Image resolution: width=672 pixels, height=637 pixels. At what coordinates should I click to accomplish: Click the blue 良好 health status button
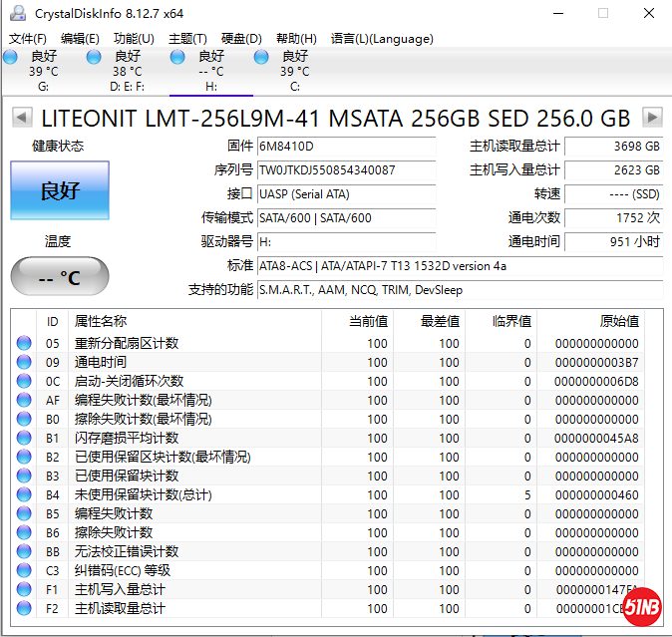pos(59,190)
